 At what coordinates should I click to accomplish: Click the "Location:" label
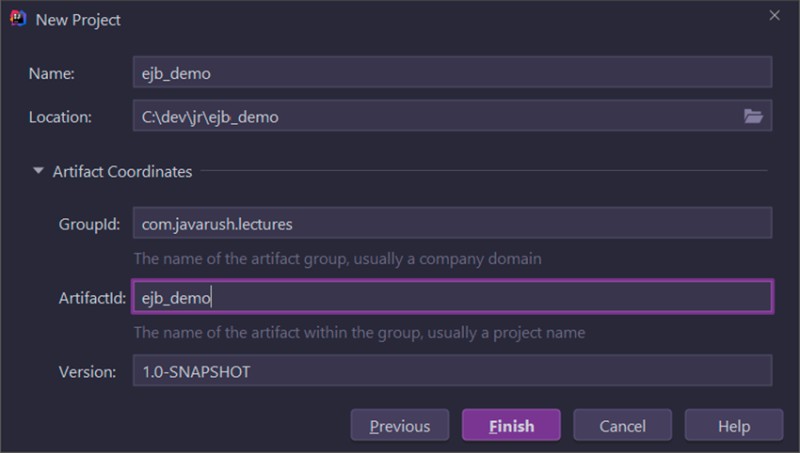click(x=60, y=117)
